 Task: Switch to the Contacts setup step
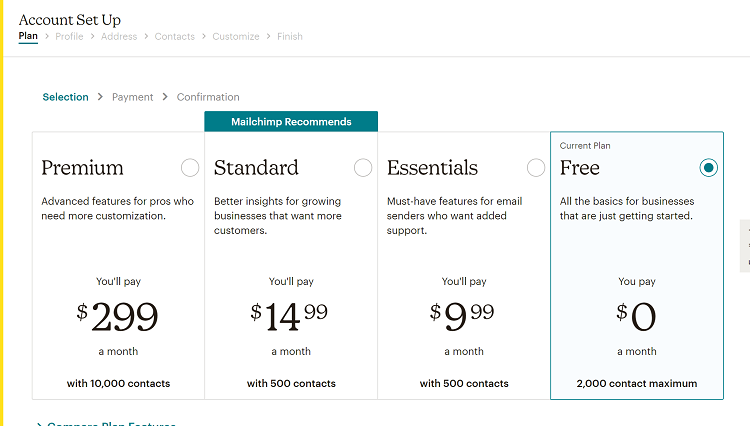175,37
